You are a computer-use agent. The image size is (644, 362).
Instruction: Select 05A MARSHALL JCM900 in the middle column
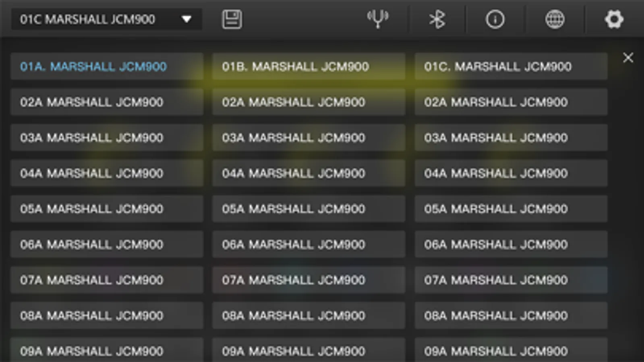coord(309,209)
